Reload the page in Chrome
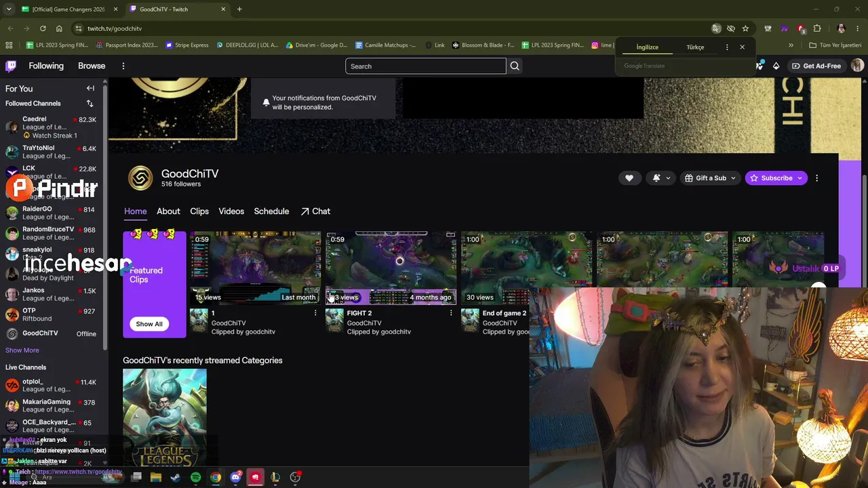Viewport: 868px width, 488px height. coord(43,28)
